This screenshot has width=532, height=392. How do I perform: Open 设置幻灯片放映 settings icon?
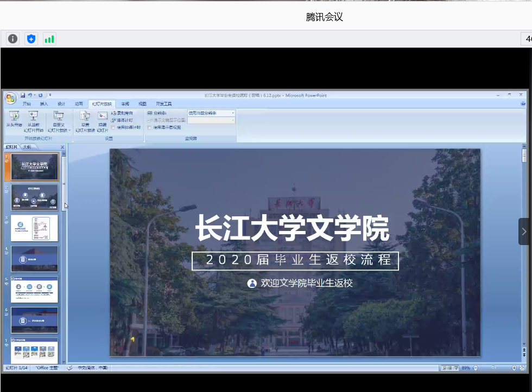85,115
